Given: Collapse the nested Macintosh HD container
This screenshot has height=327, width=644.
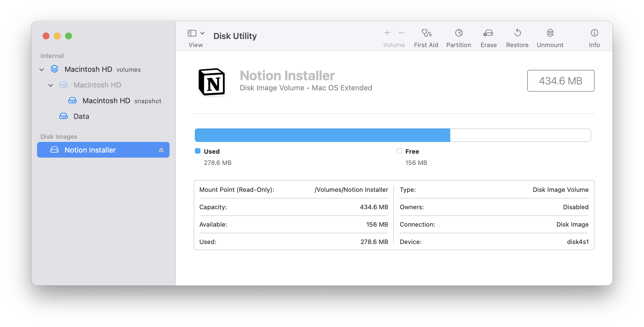Looking at the screenshot, I should pos(51,85).
